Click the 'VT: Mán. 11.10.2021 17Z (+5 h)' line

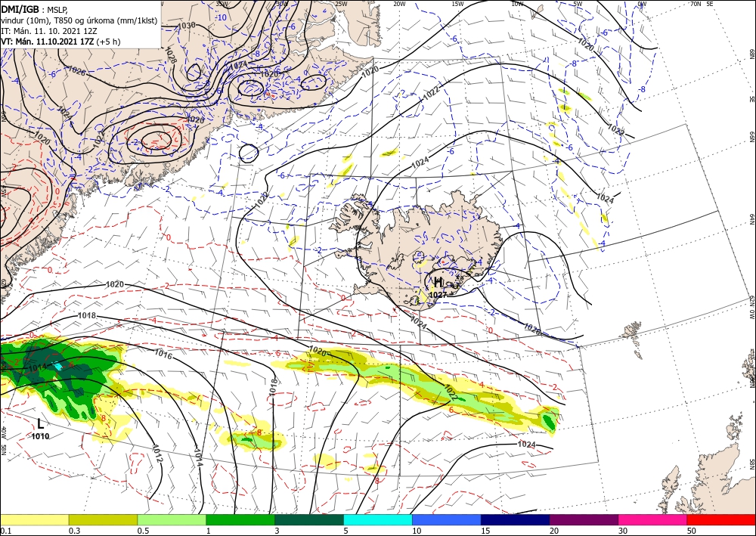click(60, 42)
